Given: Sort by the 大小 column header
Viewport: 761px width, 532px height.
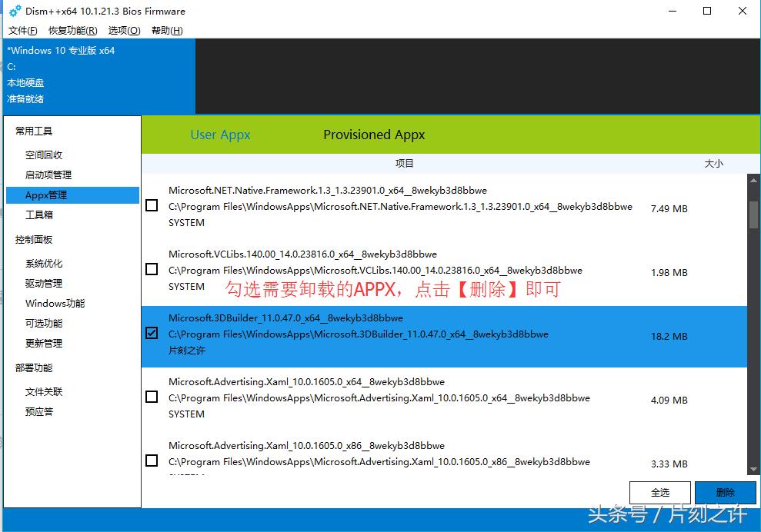Looking at the screenshot, I should 713,164.
